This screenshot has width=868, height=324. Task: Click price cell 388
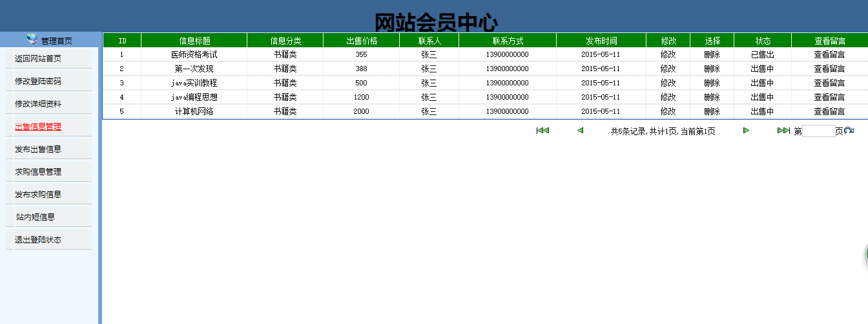362,69
